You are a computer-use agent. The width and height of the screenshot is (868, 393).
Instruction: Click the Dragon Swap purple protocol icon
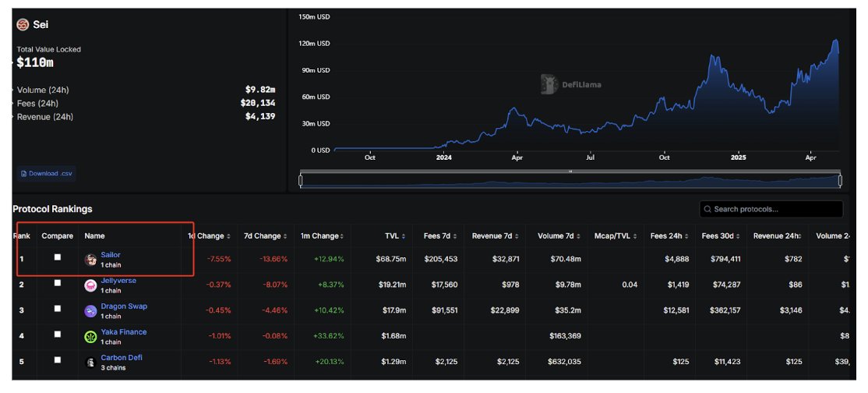pos(91,311)
